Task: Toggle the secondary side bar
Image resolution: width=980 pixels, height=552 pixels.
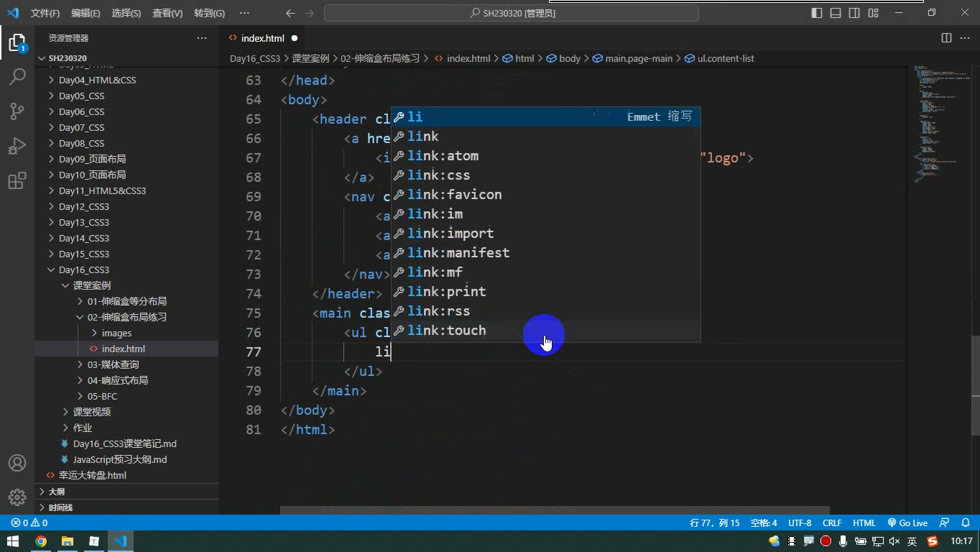Action: click(854, 13)
